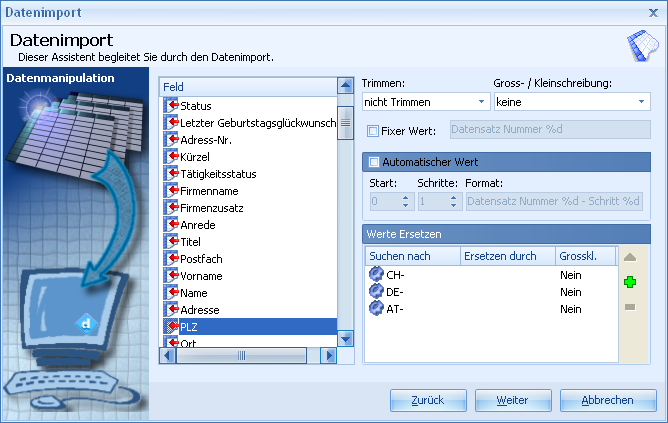Select the Adresse row text
This screenshot has height=423, width=668.
(x=200, y=310)
